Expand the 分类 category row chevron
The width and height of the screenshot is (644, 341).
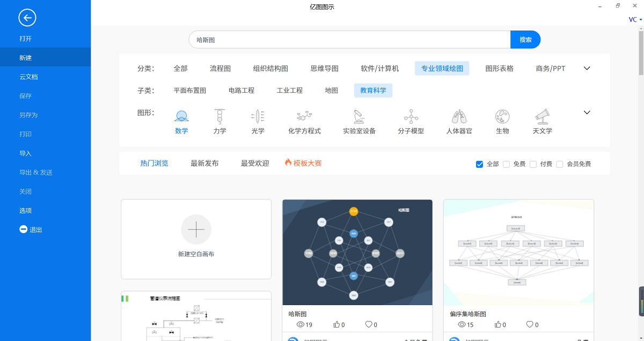point(587,68)
